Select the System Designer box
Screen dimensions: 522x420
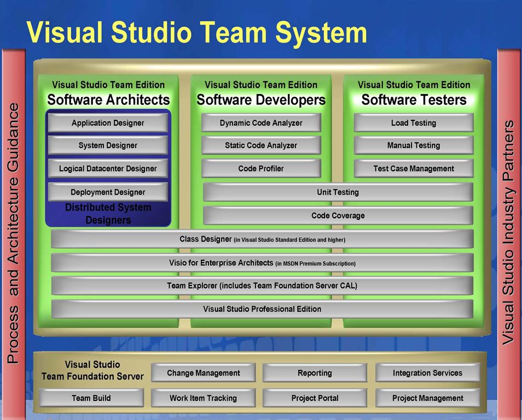(x=108, y=145)
